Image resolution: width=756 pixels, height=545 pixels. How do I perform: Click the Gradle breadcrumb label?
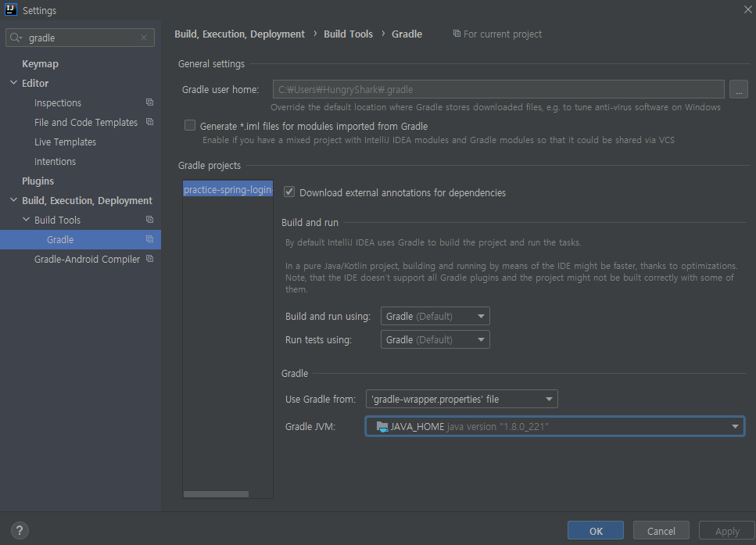407,34
